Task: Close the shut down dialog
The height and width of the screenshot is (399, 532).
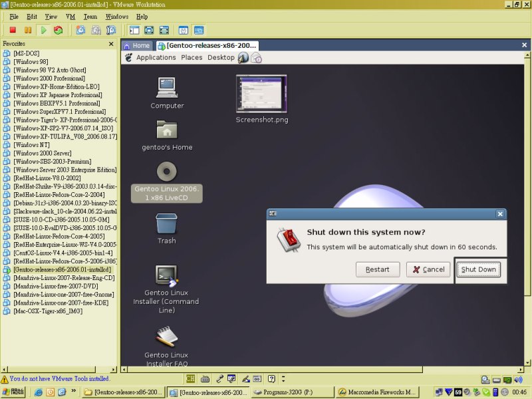Action: pyautogui.click(x=500, y=213)
